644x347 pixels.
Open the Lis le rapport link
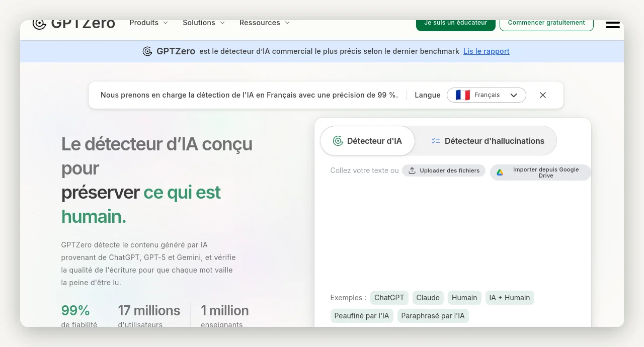pos(487,51)
